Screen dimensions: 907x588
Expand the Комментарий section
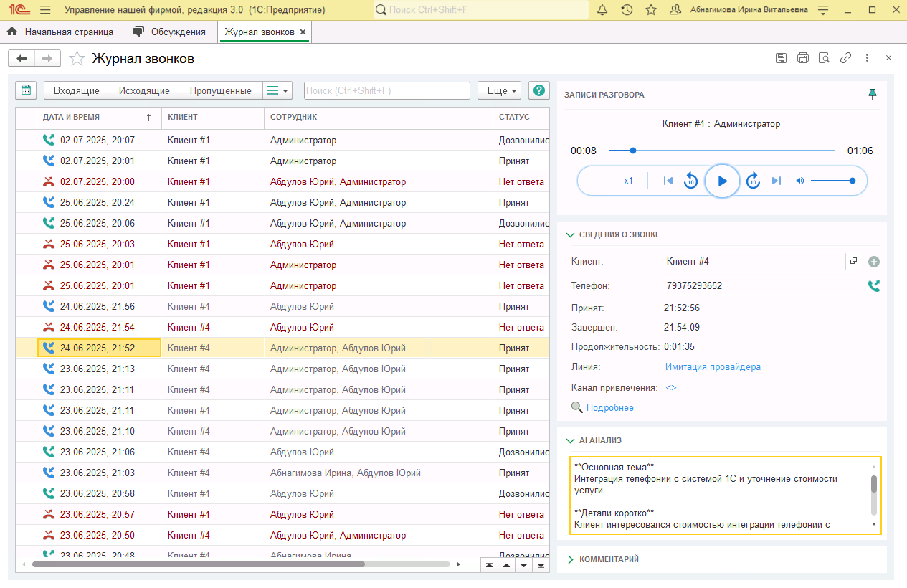[608, 559]
